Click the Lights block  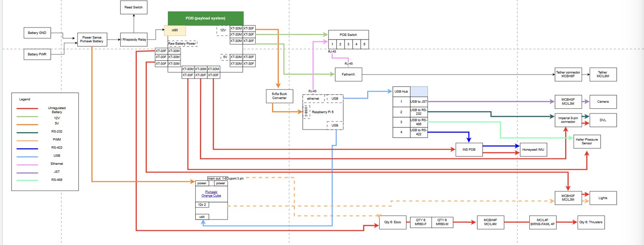[603, 198]
